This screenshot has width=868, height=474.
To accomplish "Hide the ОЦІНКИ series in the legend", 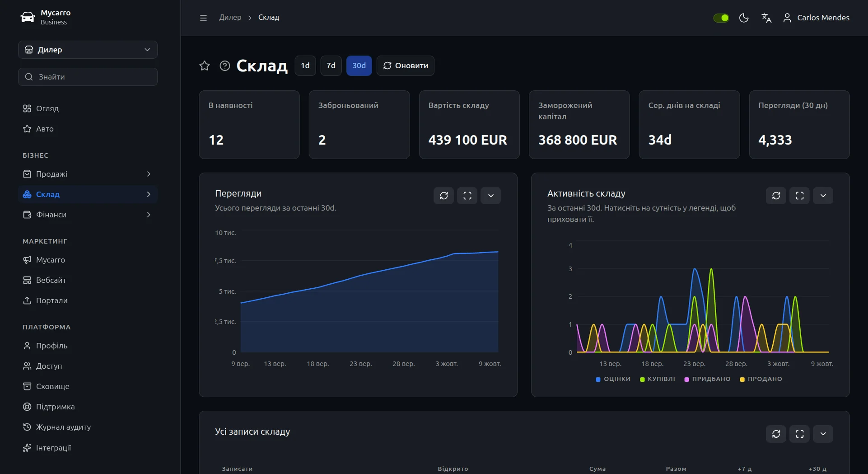I will click(x=613, y=379).
